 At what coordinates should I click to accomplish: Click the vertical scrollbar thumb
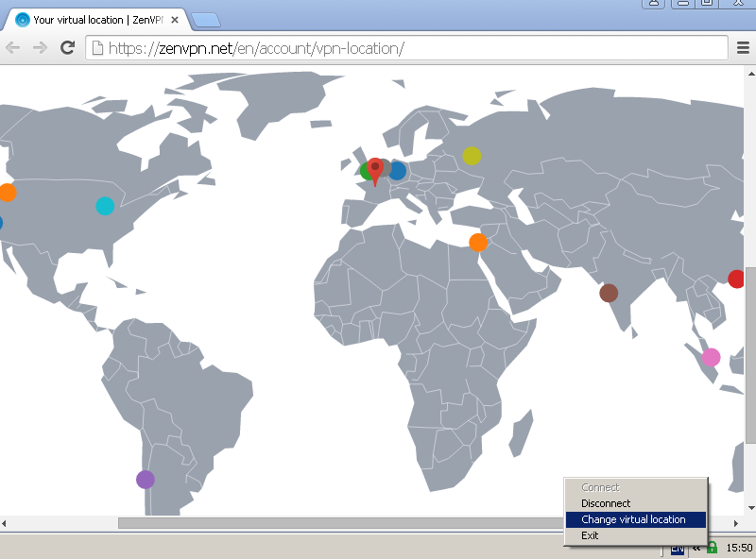[x=750, y=354]
